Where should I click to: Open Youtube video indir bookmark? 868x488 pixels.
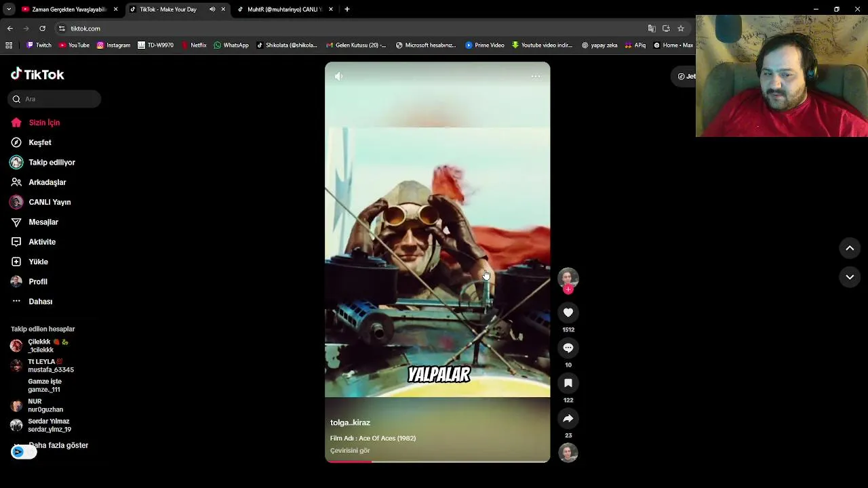[x=542, y=45]
